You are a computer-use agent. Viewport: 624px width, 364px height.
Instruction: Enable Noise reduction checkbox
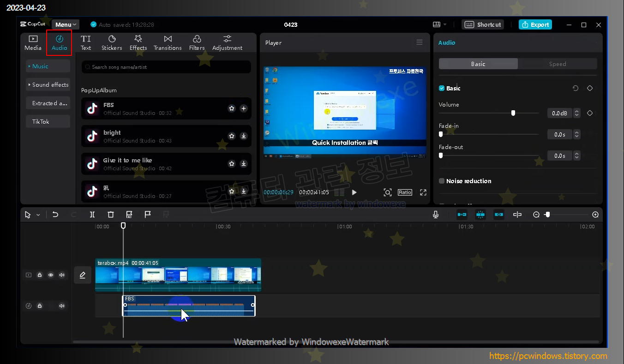coord(442,181)
